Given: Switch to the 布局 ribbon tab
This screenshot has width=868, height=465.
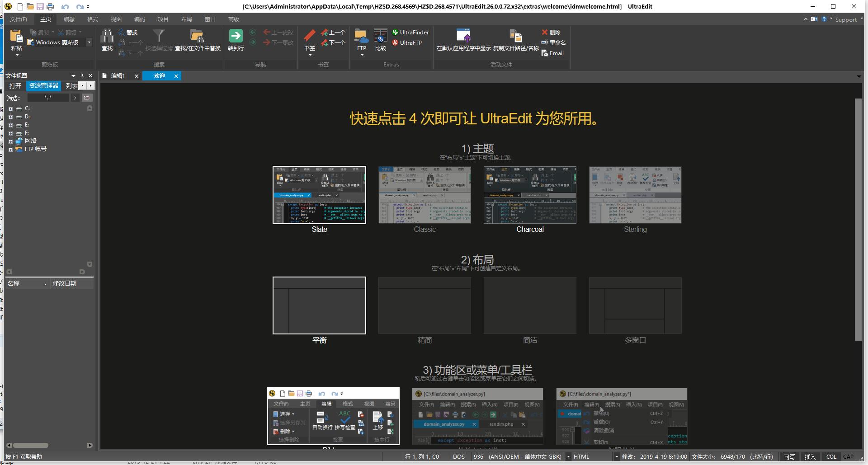Looking at the screenshot, I should (187, 19).
